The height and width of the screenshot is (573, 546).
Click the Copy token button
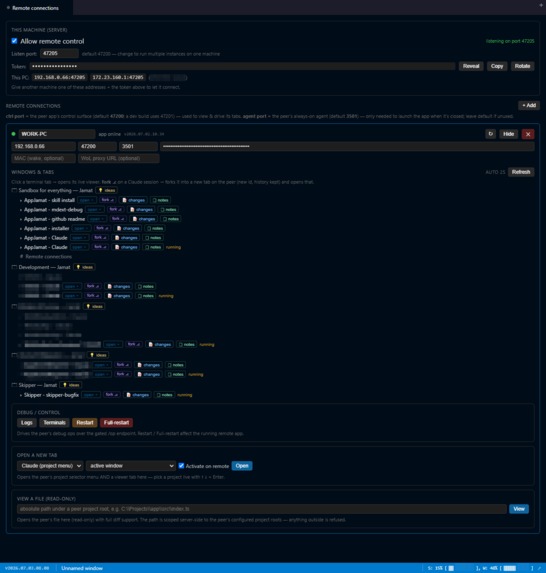tap(497, 66)
